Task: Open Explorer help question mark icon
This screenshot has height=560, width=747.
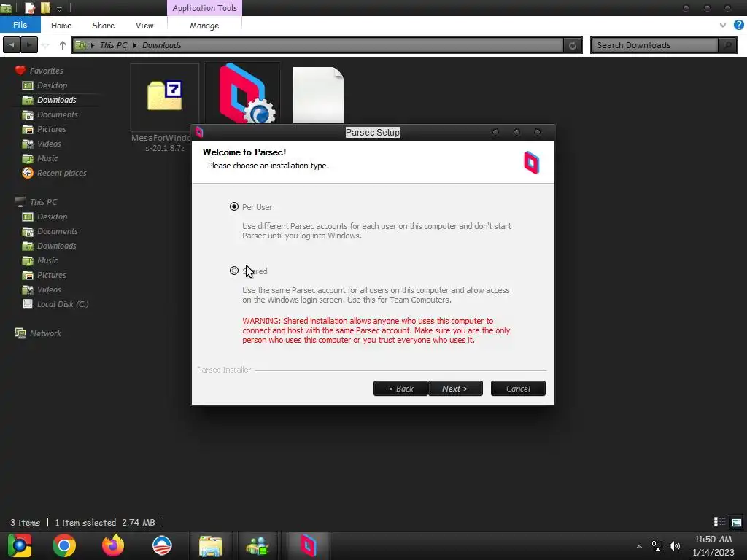Action: pos(738,26)
